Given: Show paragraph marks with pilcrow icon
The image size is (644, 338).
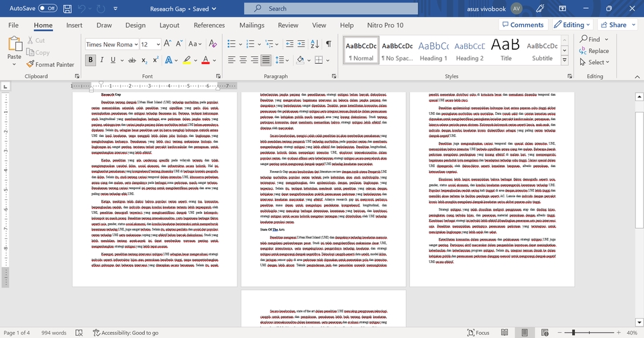Looking at the screenshot, I should (328, 44).
